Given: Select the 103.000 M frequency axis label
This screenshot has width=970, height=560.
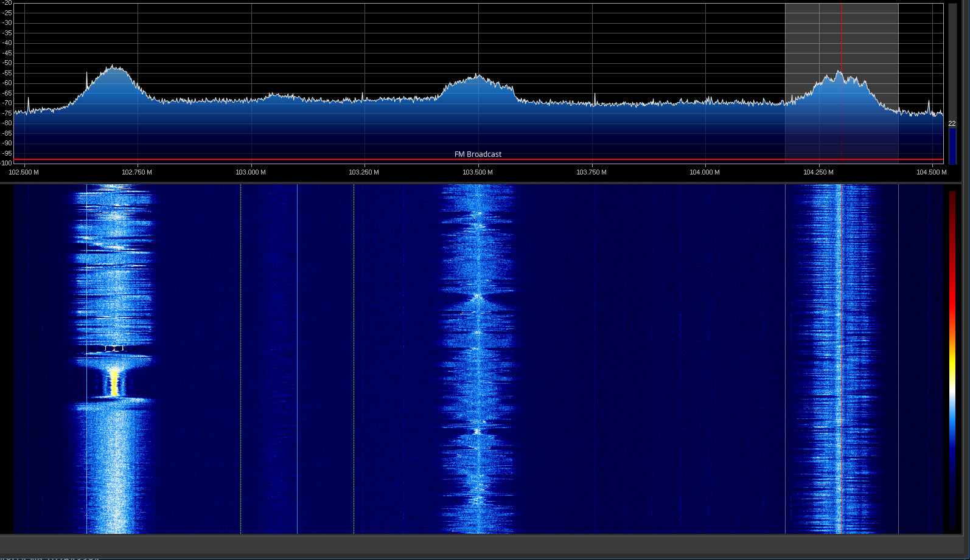Looking at the screenshot, I should coord(251,172).
